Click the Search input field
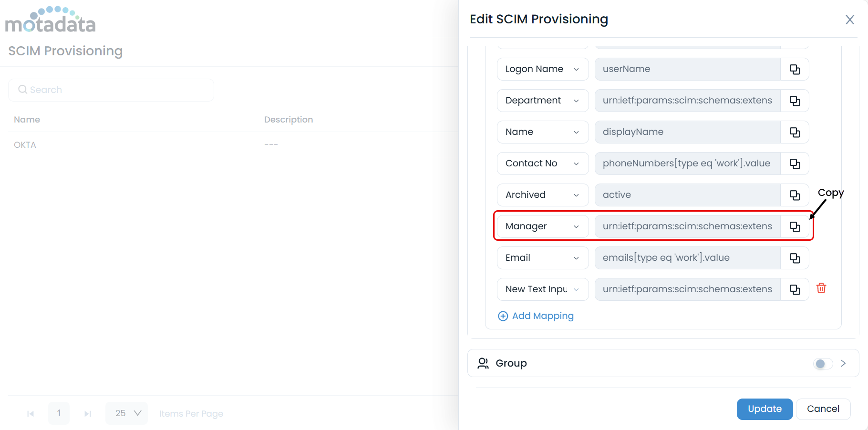 [x=111, y=90]
